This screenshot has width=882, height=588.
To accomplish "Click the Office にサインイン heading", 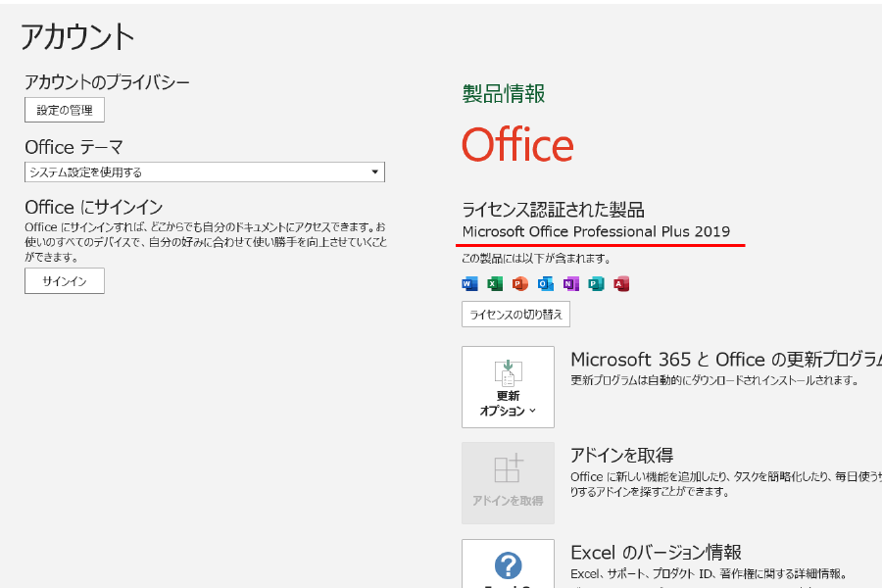I will pos(94,208).
